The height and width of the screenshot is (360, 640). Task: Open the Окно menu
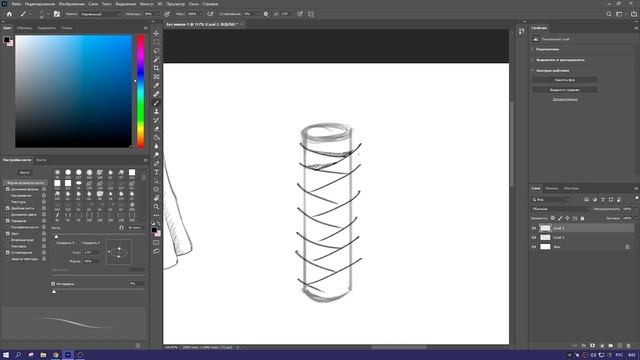coord(193,4)
